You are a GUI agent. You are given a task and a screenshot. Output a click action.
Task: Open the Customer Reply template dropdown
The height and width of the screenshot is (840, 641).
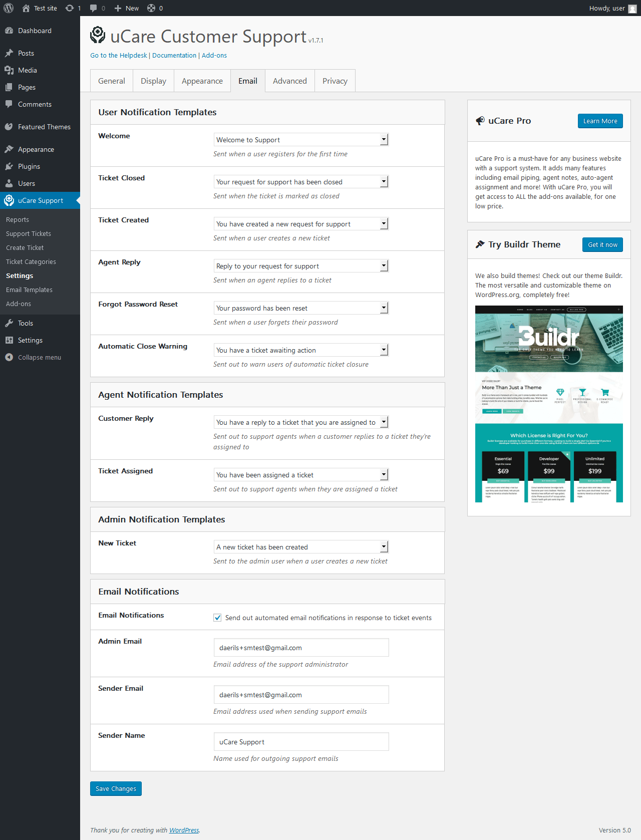(x=301, y=422)
